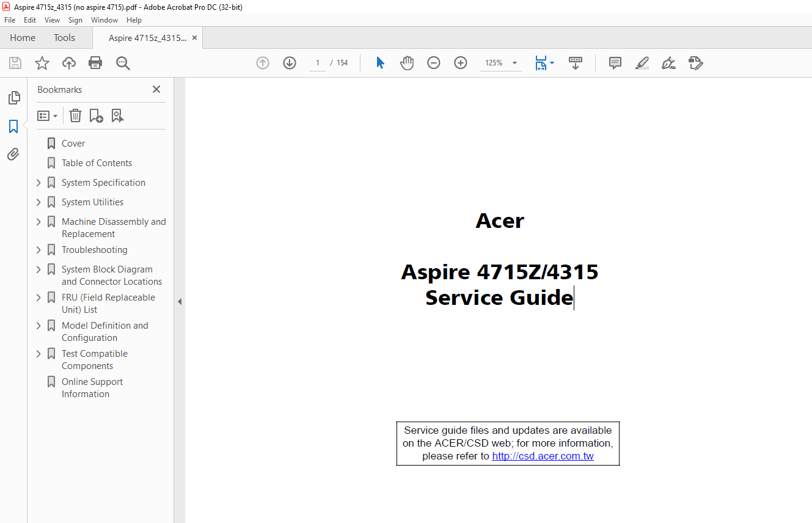Open the find text magnifier icon
Image resolution: width=812 pixels, height=523 pixels.
pyautogui.click(x=123, y=63)
